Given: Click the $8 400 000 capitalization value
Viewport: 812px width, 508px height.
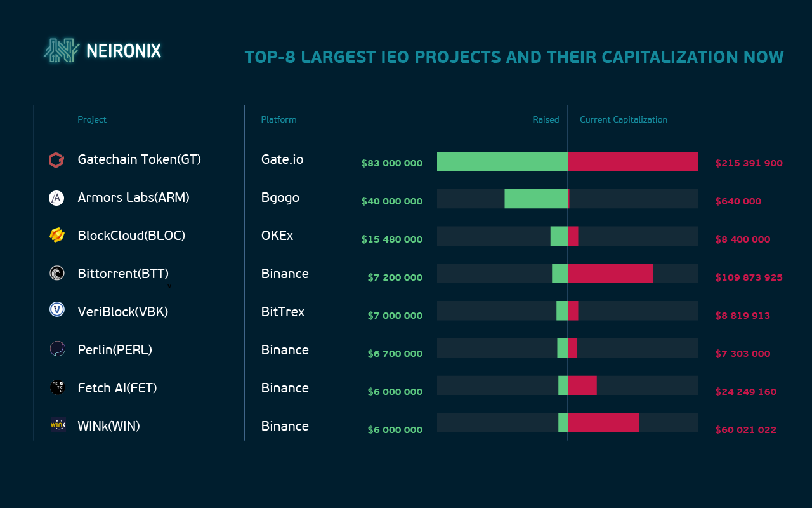Looking at the screenshot, I should pyautogui.click(x=743, y=239).
